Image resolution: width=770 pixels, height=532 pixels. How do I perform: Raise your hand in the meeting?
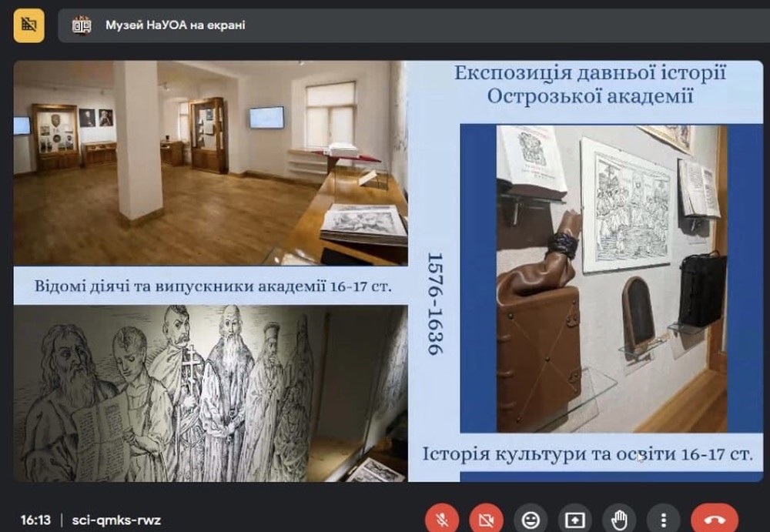click(619, 520)
